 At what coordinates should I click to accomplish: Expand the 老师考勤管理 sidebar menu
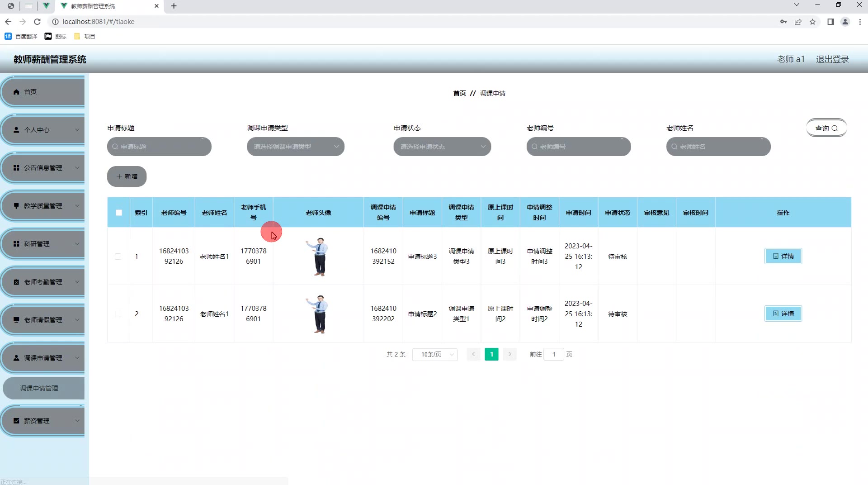(x=43, y=282)
